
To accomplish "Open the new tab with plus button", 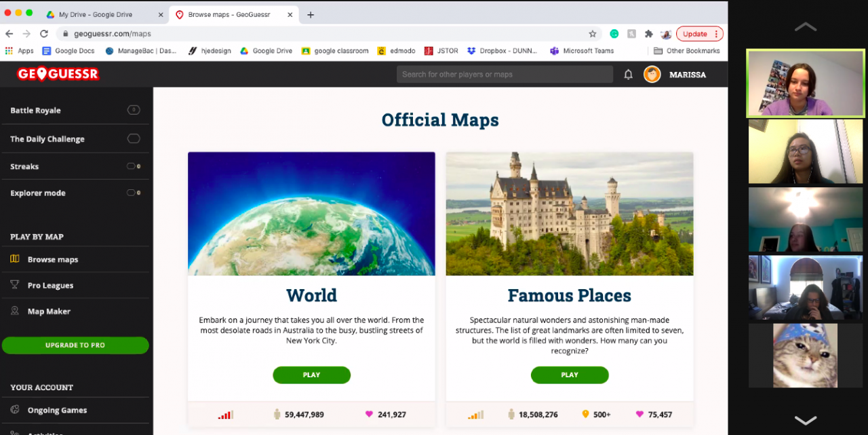I will point(311,14).
